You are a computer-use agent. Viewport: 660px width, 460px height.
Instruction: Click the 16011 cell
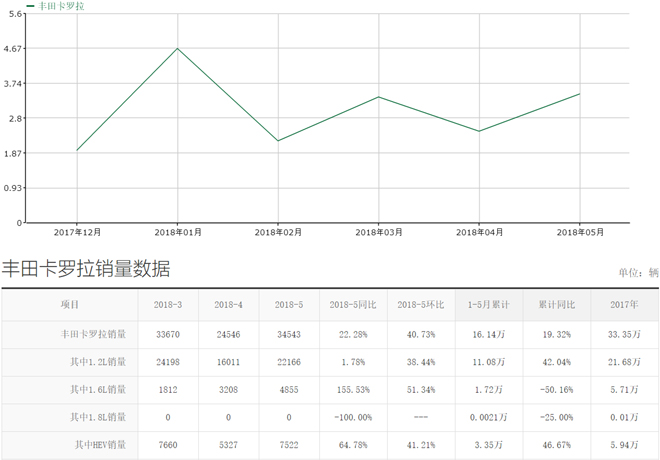coord(228,362)
